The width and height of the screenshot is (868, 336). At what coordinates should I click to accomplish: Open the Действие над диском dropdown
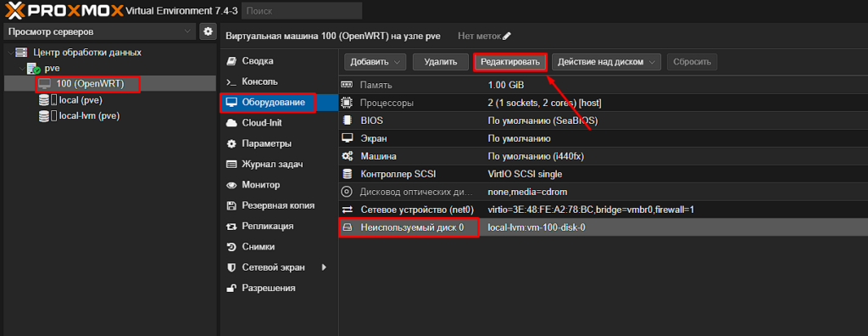606,62
